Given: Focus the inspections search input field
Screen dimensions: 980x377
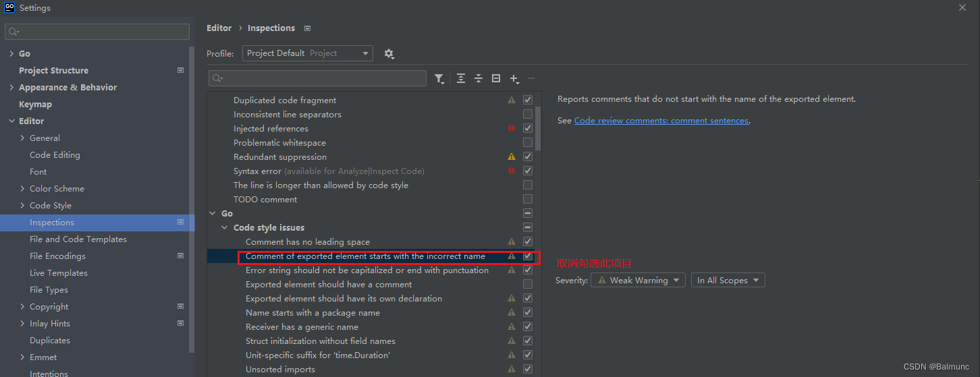Looking at the screenshot, I should point(317,79).
